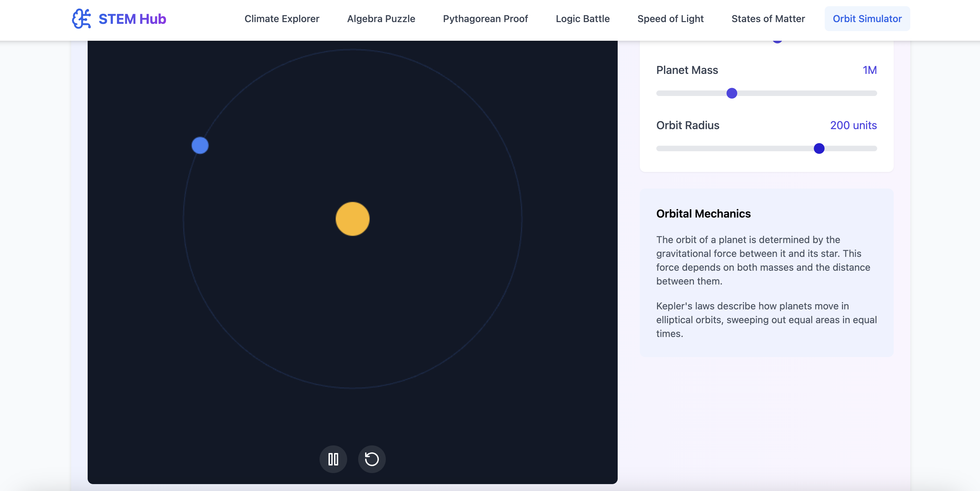
Task: Click the partially hidden slider handle at top
Action: [777, 41]
